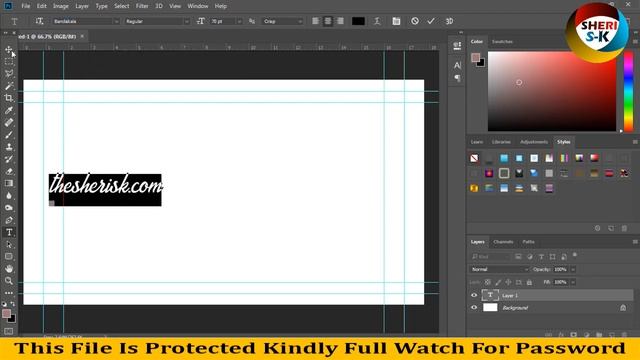Select the Dodge tool
Viewport: 640px width, 360px height.
click(9, 208)
